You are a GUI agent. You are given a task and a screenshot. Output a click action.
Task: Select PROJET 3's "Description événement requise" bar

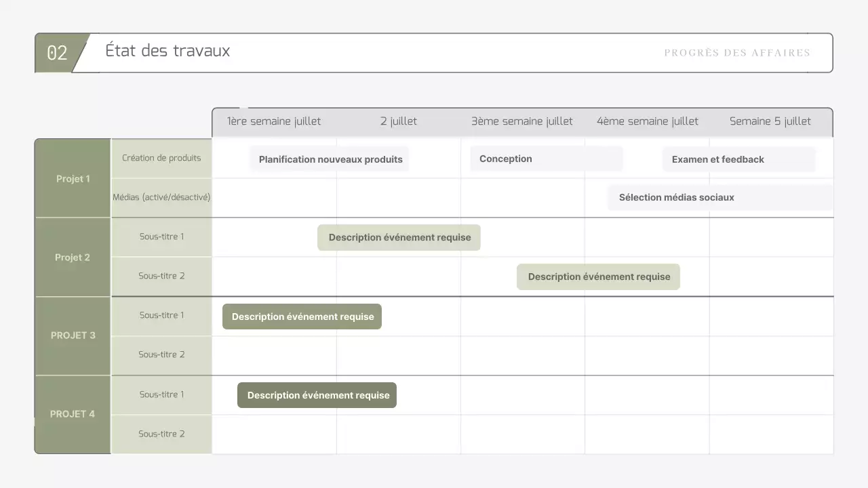[301, 316]
